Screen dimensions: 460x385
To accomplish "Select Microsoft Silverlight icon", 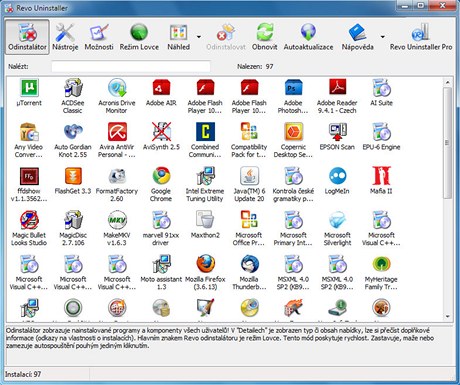I will point(337,220).
